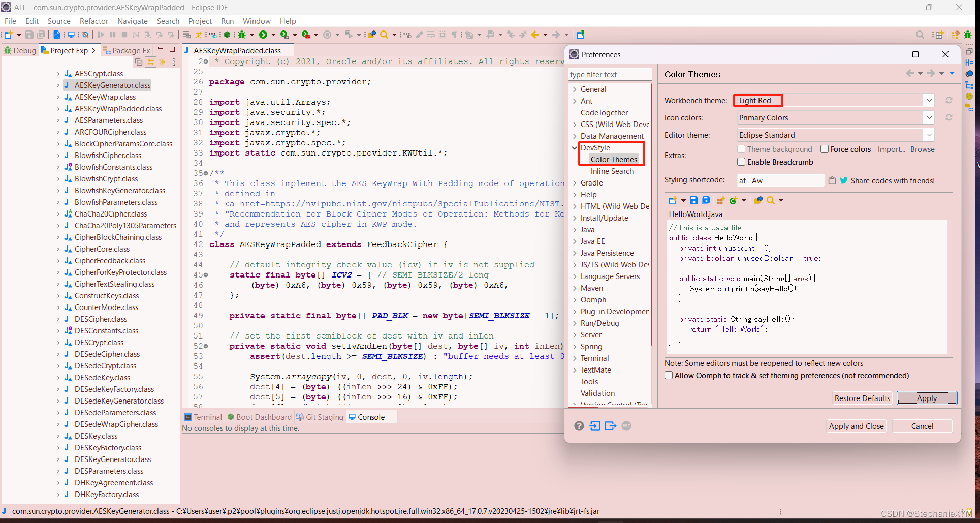
Task: Click the Pin Editor icon in toolbar
Action: coord(581,35)
